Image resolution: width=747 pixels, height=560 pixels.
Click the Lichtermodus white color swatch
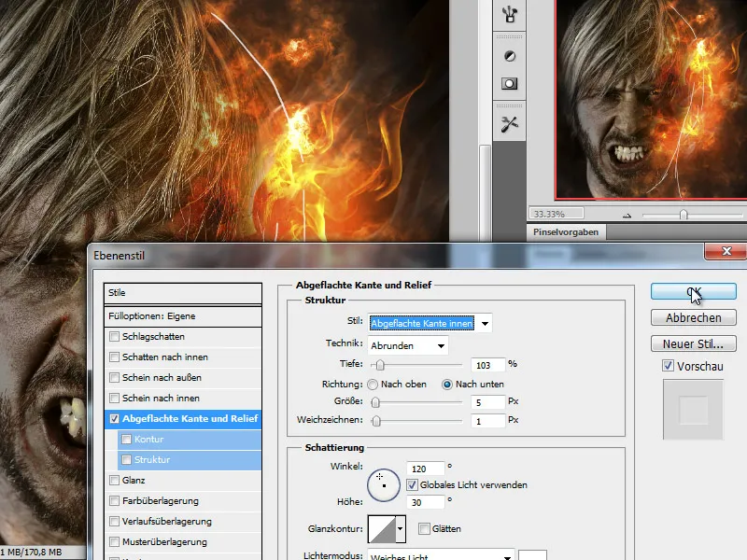click(x=532, y=555)
